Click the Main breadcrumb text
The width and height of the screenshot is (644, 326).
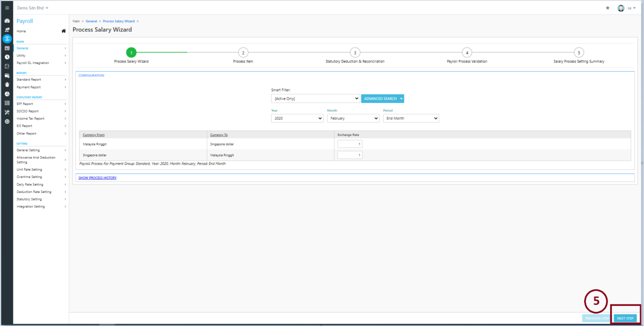(76, 21)
